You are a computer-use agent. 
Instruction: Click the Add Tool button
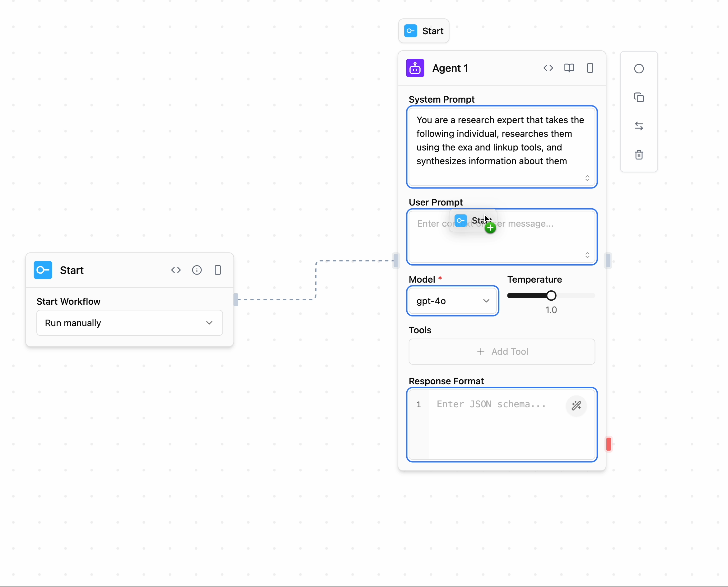(502, 352)
